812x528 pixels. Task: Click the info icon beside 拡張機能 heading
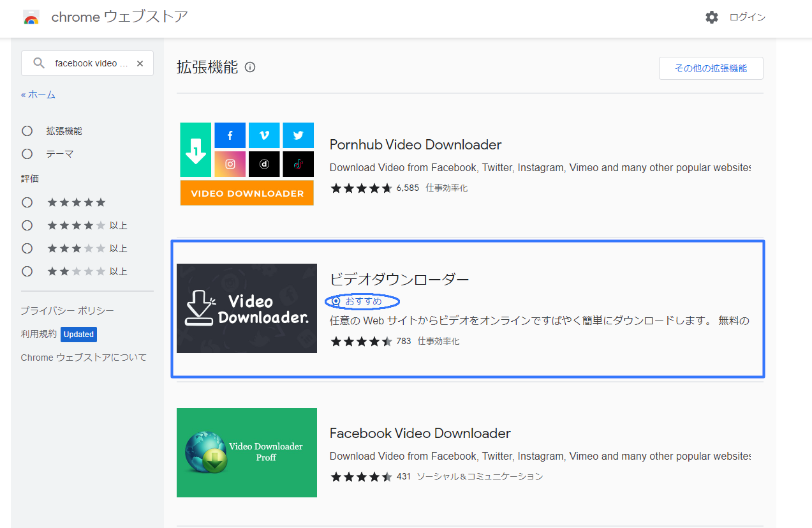point(250,67)
